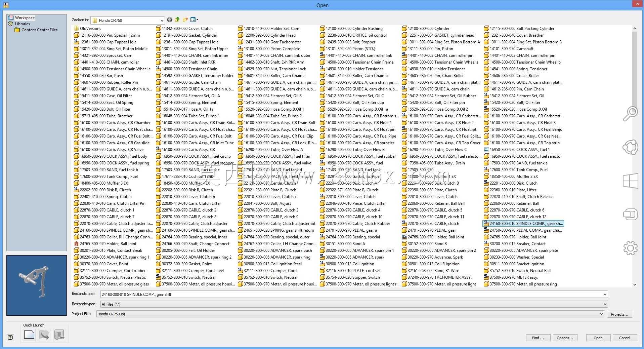This screenshot has height=349, width=644.
Task: Select Workspace in the locations tree
Action: pyautogui.click(x=25, y=18)
